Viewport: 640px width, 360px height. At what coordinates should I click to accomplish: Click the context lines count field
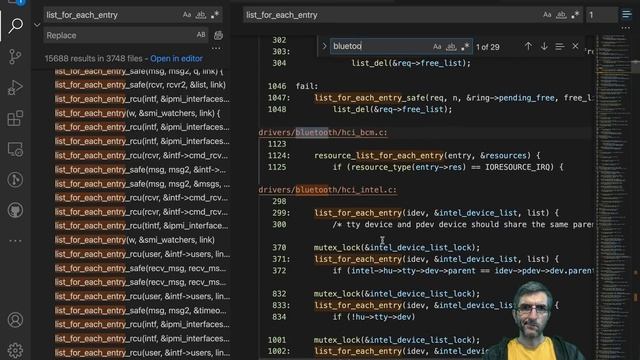coord(601,15)
